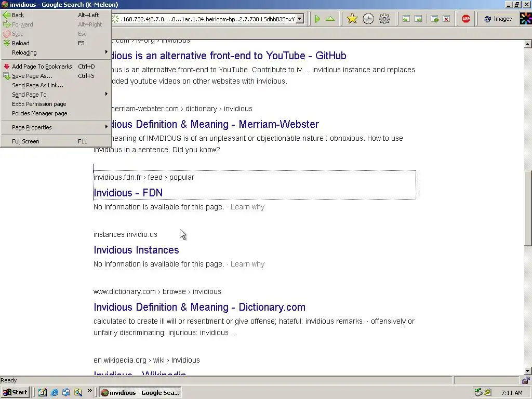This screenshot has height=399, width=532.
Task: Open the Windows Start menu
Action: pyautogui.click(x=15, y=393)
